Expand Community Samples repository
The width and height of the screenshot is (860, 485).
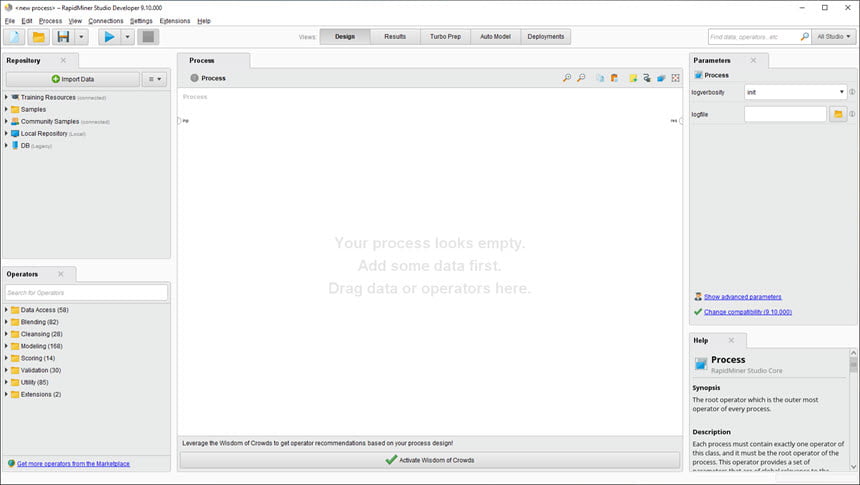pos(6,121)
